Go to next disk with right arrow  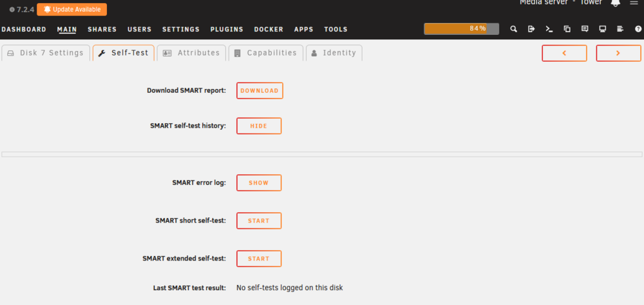pos(618,53)
